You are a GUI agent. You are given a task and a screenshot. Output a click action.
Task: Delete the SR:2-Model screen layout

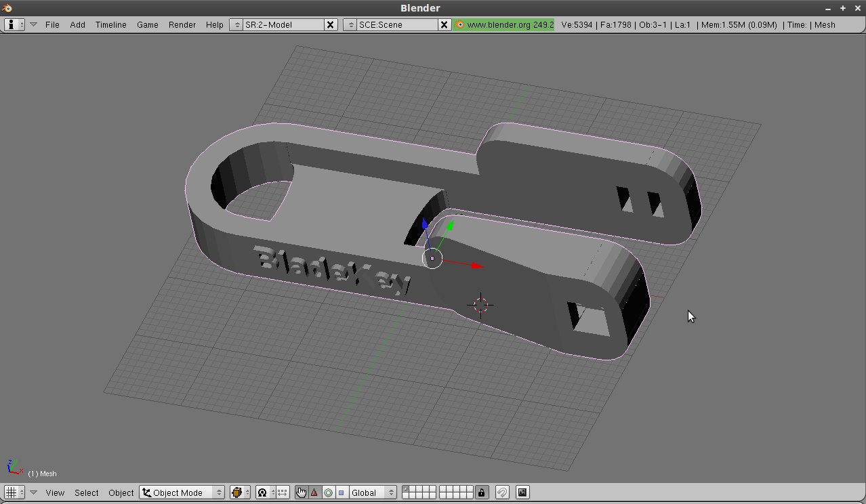[330, 24]
